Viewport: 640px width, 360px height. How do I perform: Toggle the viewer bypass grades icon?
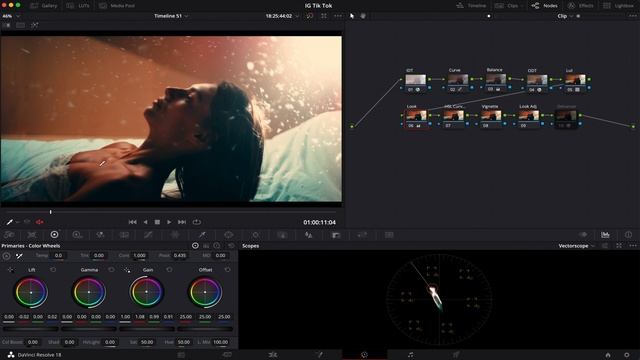[x=310, y=16]
